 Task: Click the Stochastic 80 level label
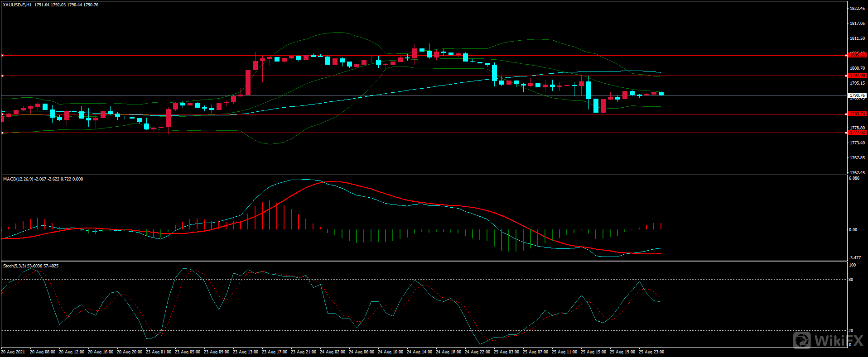click(x=851, y=280)
